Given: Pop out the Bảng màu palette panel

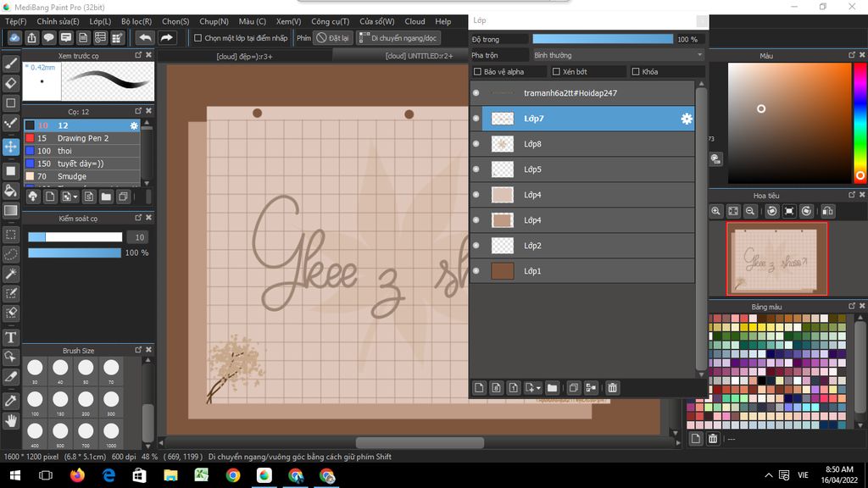Looking at the screenshot, I should pos(851,306).
